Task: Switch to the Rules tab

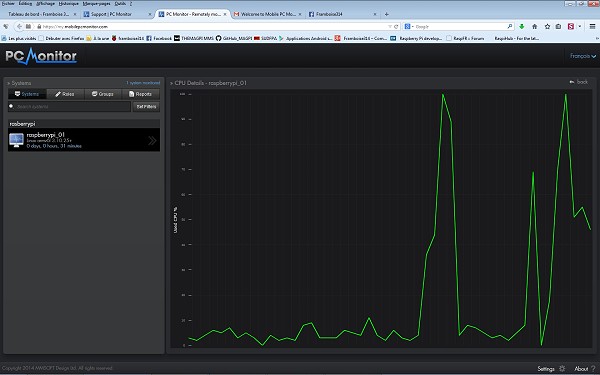Action: point(65,94)
